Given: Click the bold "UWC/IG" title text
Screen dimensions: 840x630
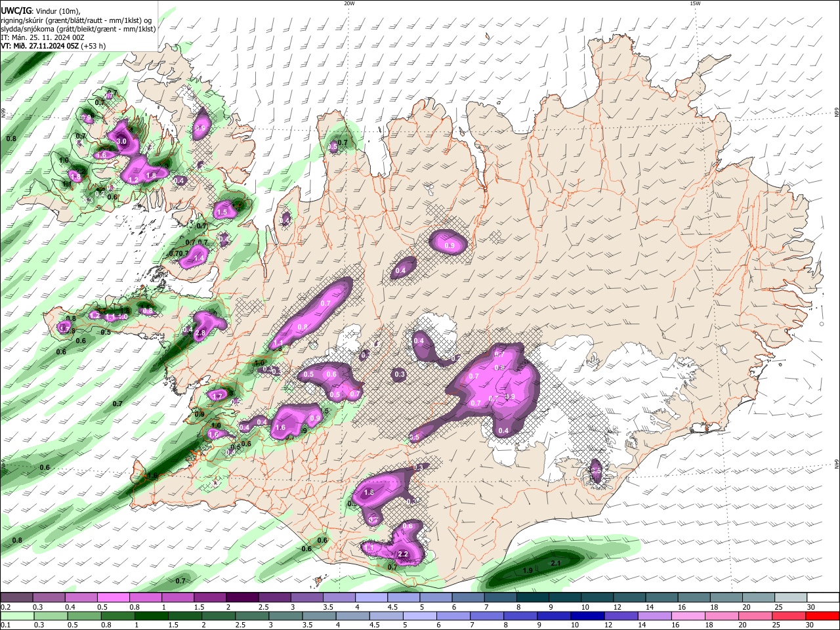Looking at the screenshot, I should pyautogui.click(x=16, y=11).
